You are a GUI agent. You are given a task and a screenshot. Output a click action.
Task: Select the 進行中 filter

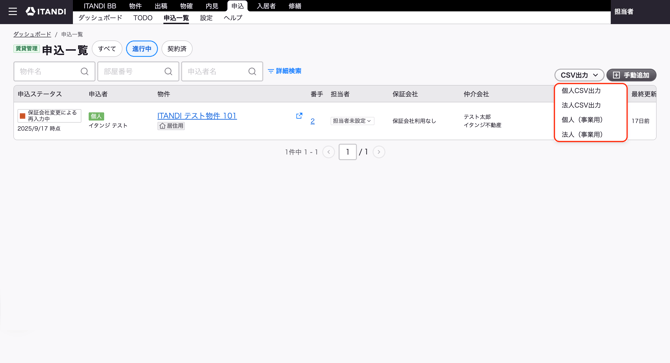(142, 49)
